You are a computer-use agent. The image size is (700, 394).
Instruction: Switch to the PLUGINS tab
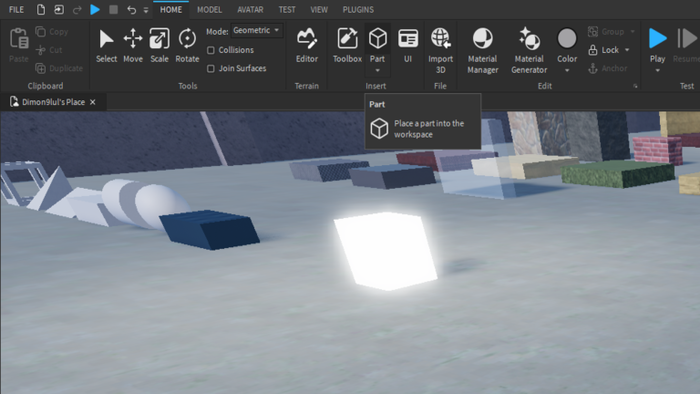[358, 9]
